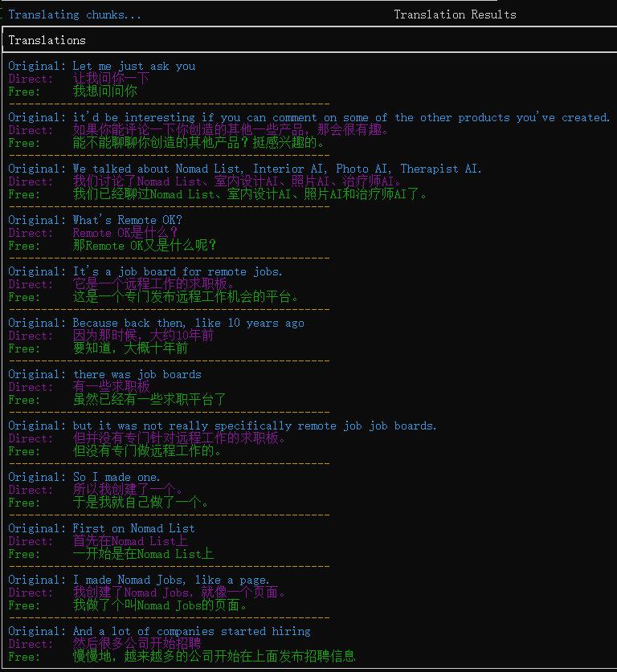
Task: Click free translation '要知道，大概十年前'
Action: point(130,348)
